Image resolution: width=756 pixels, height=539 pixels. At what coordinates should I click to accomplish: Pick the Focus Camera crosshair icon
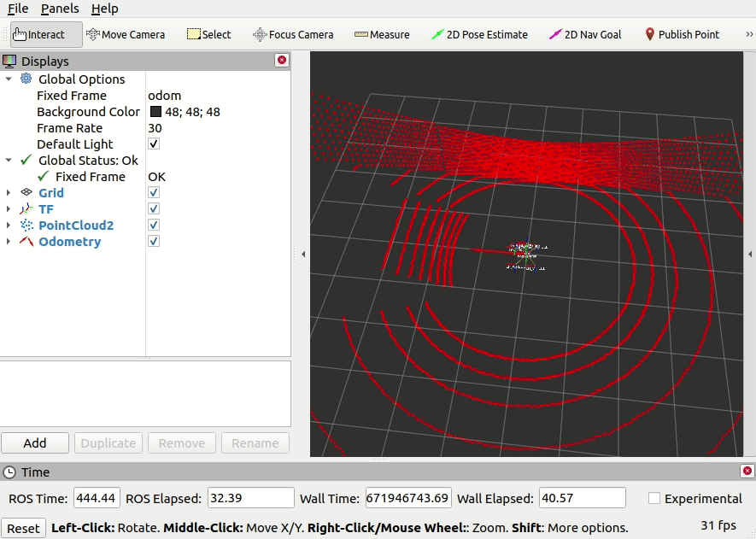point(260,34)
